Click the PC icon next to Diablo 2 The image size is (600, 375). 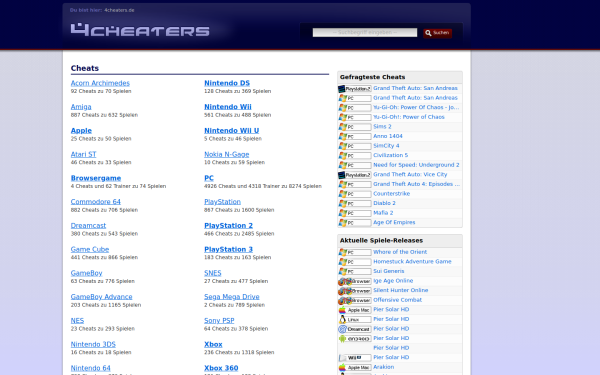[x=355, y=204]
